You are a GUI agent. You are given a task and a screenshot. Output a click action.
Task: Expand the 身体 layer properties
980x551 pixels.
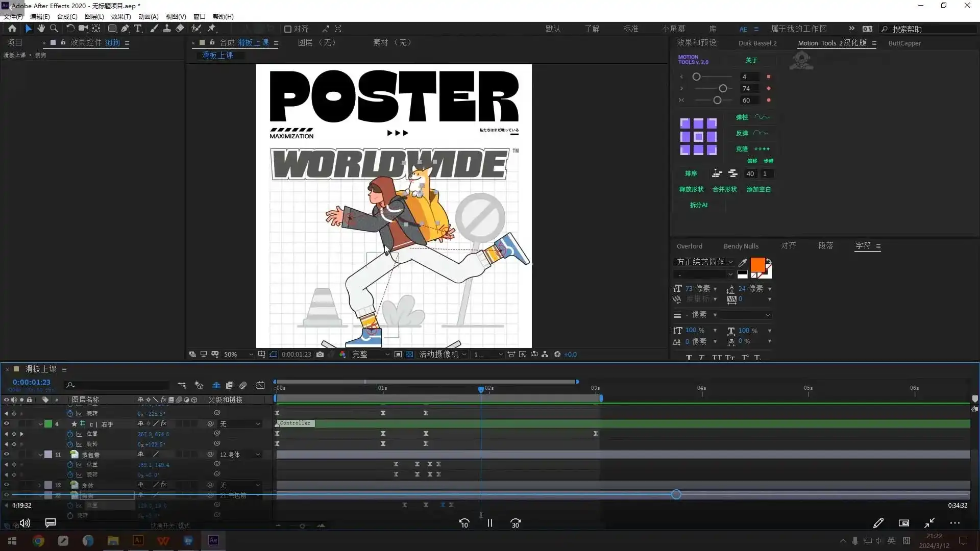pyautogui.click(x=40, y=485)
